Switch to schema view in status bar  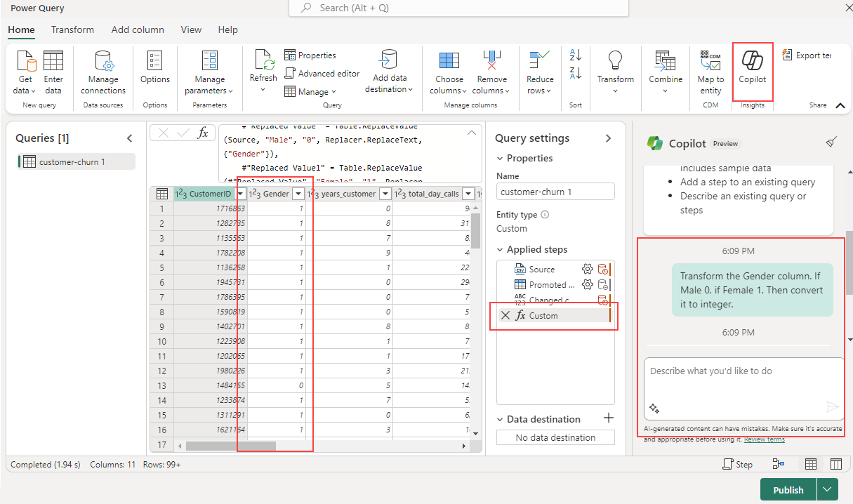836,465
